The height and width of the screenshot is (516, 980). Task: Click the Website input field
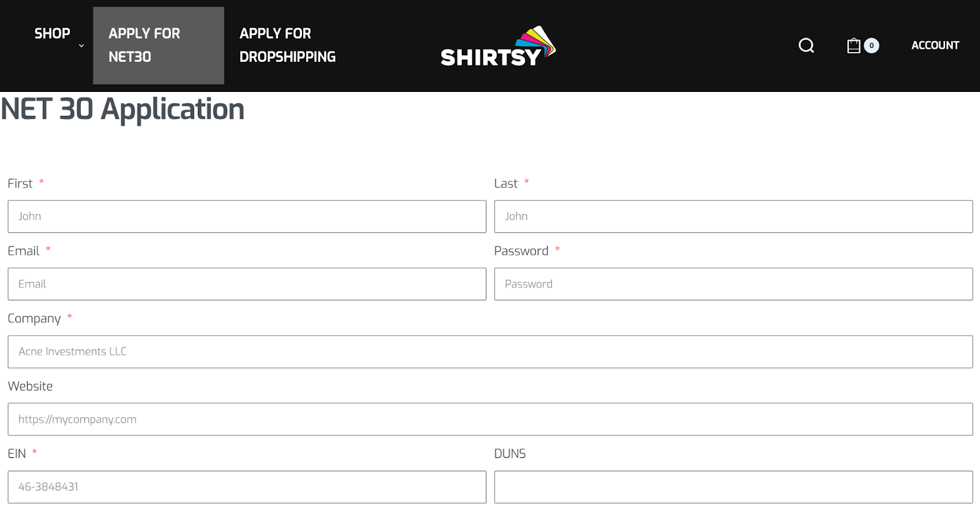[490, 419]
